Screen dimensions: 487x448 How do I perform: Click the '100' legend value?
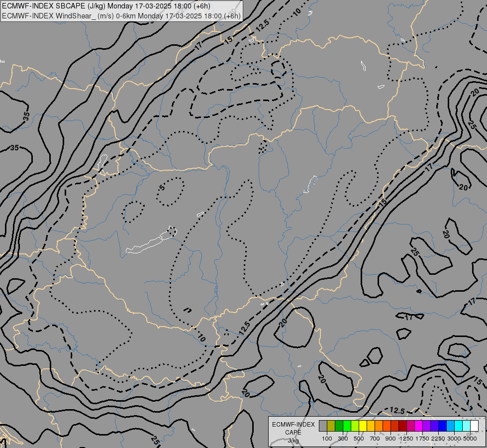(x=327, y=439)
